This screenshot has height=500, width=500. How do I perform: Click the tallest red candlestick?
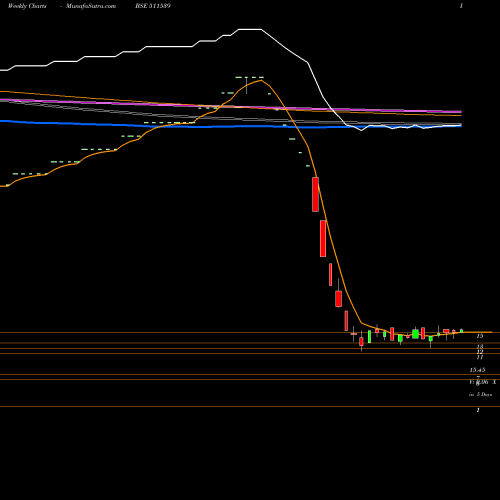point(323,238)
